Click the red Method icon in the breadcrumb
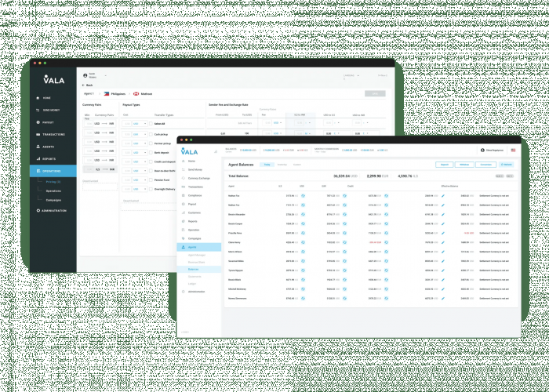This screenshot has width=549, height=392. pos(136,94)
